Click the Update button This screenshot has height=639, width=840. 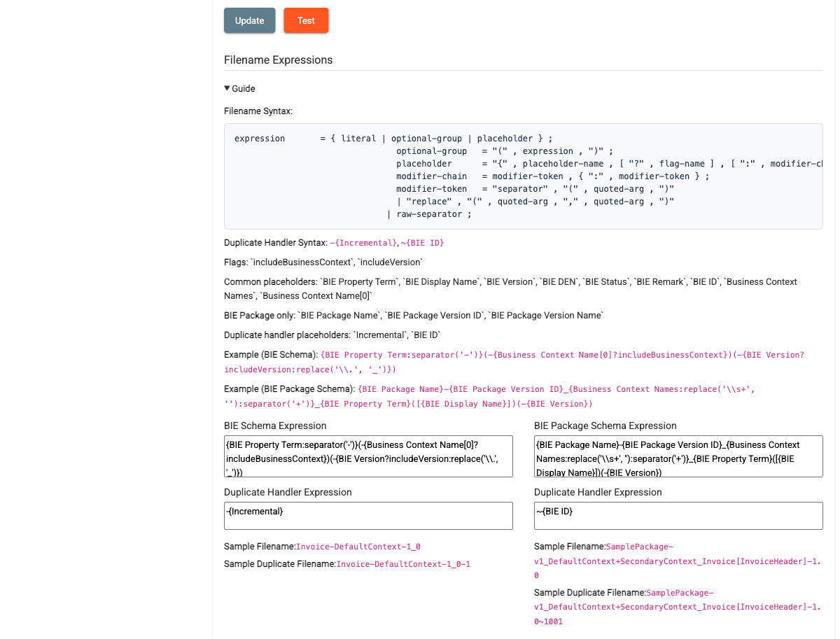pyautogui.click(x=249, y=20)
